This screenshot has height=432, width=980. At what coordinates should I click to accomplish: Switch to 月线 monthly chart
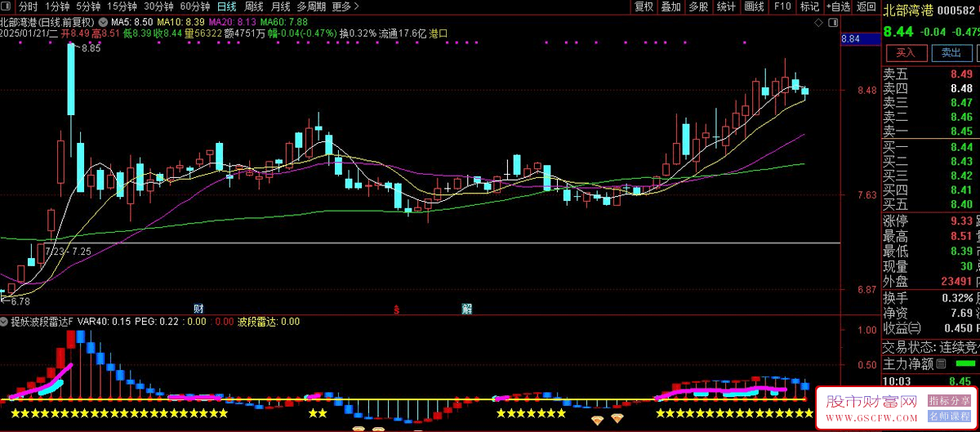point(281,7)
